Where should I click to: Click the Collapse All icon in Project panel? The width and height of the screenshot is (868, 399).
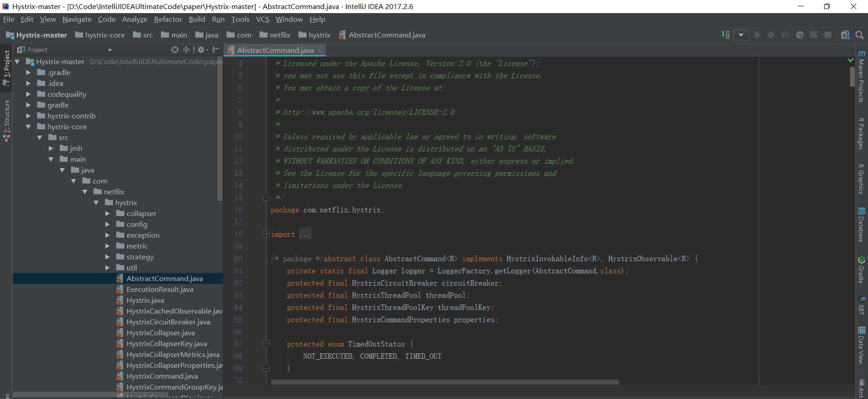[x=186, y=50]
